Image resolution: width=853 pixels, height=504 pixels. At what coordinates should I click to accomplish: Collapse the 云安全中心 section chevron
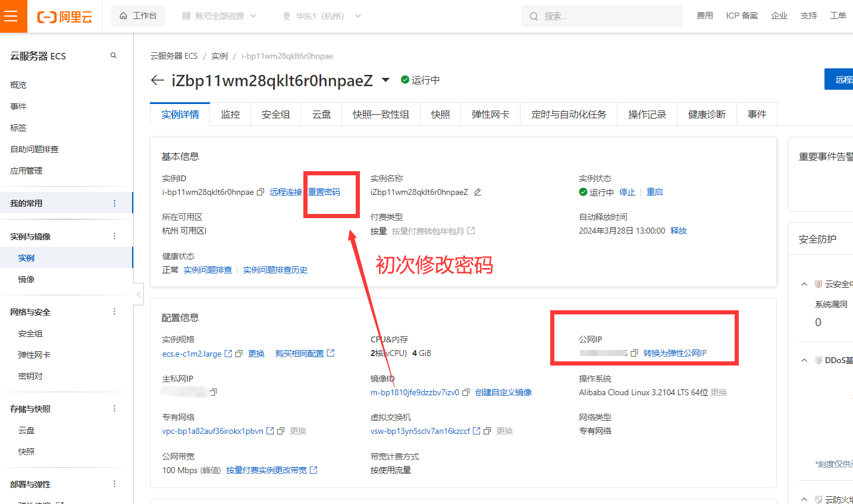tap(804, 284)
